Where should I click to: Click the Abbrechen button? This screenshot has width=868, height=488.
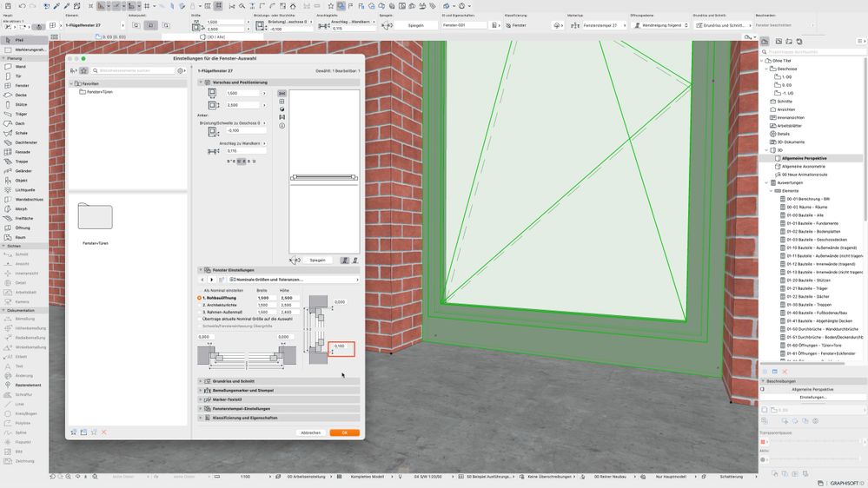coord(310,432)
